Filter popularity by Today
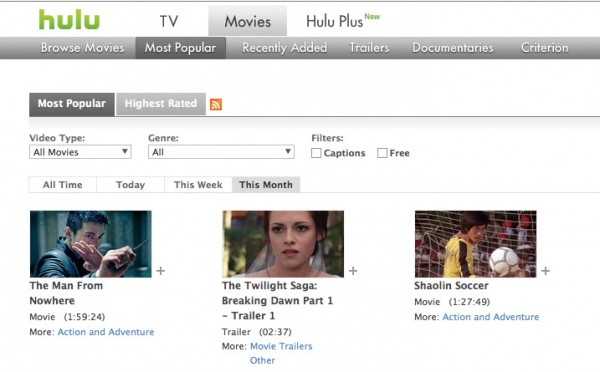 coord(130,185)
